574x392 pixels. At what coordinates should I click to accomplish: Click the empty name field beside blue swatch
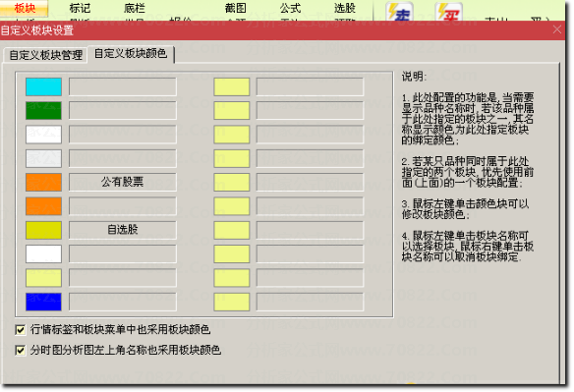tap(123, 302)
